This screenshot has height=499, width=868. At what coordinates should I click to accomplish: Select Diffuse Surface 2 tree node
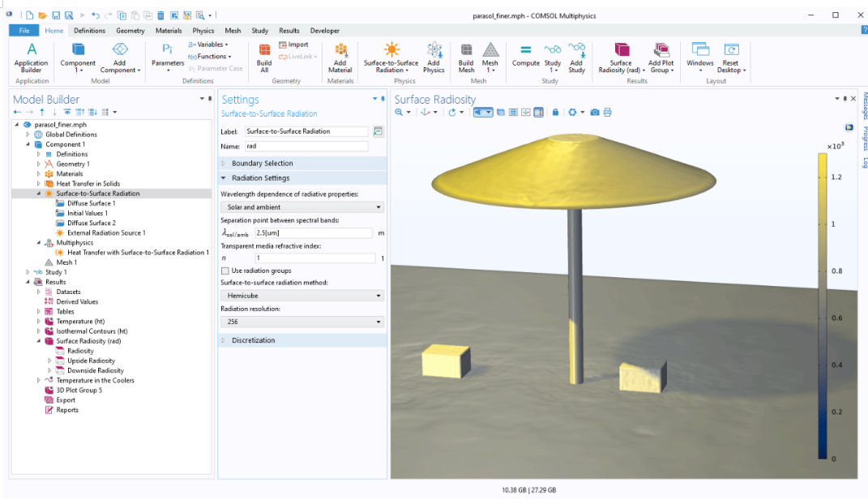point(92,223)
